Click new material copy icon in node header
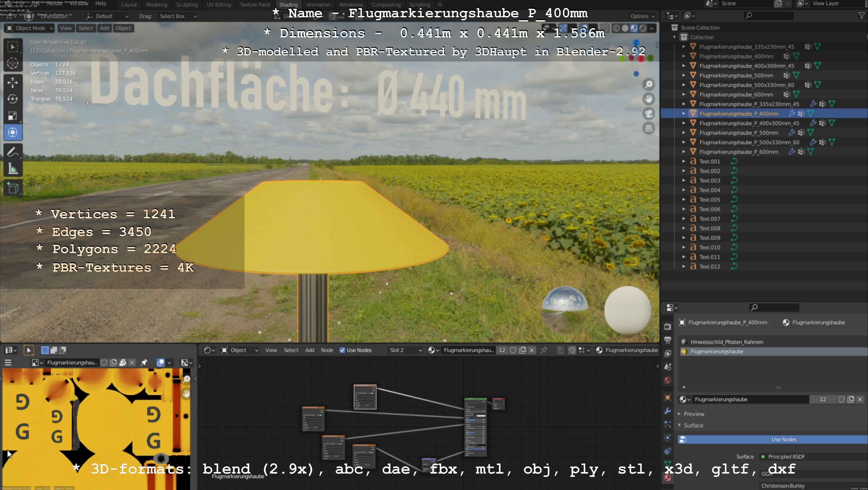This screenshot has height=490, width=868. click(x=523, y=350)
